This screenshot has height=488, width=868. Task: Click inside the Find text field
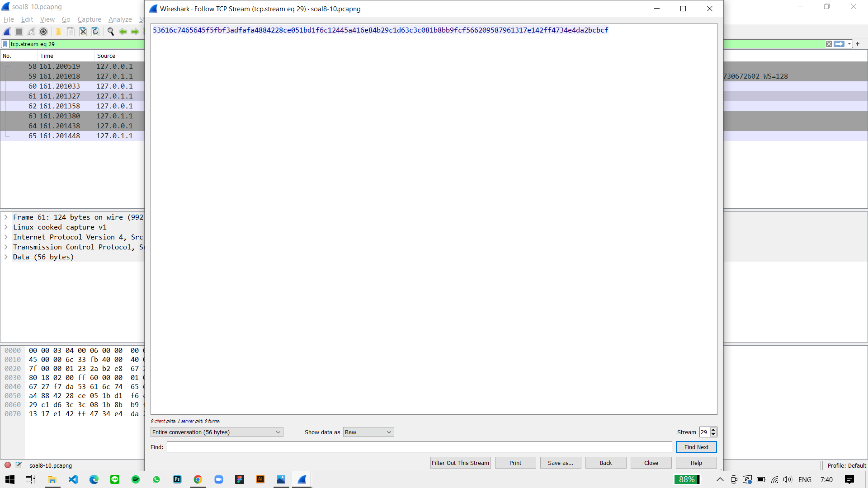(419, 447)
